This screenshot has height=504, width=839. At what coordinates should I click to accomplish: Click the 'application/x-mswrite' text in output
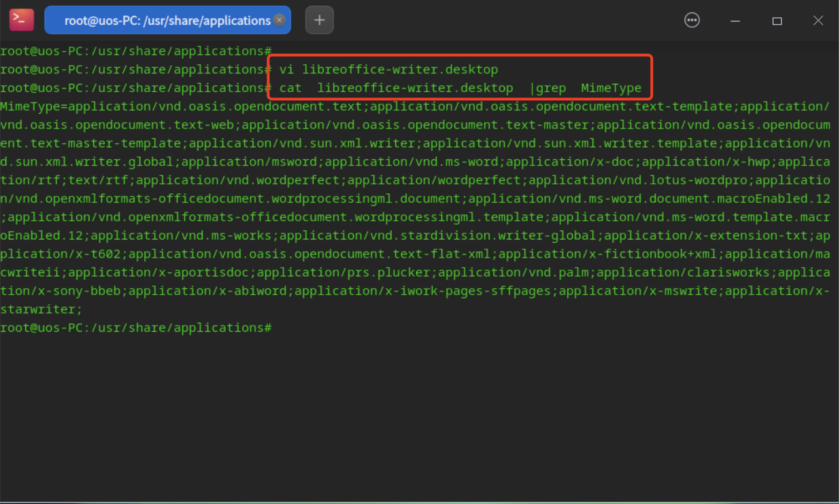(x=638, y=291)
